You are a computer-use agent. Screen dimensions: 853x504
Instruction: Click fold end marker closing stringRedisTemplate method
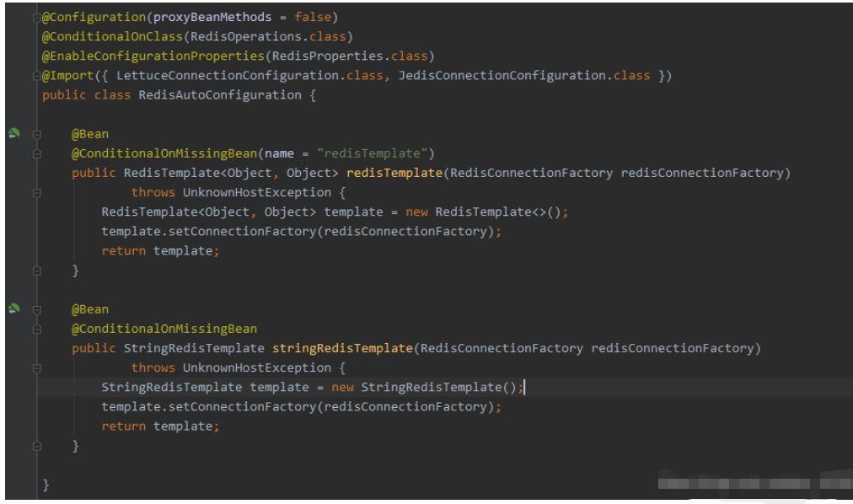(36, 447)
